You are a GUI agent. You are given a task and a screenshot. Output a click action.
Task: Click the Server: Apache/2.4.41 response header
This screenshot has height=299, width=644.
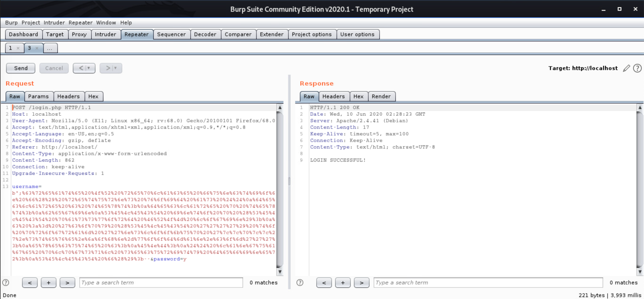pos(359,121)
